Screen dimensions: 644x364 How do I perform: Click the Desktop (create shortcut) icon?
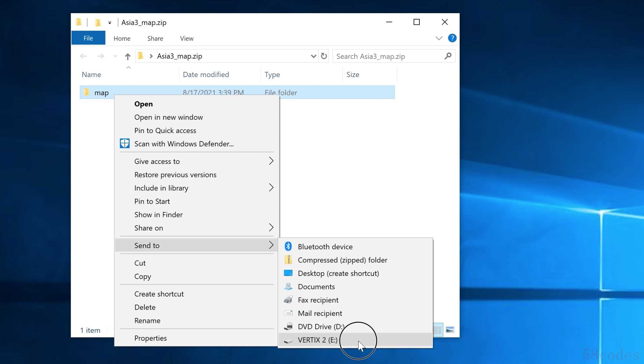tap(288, 273)
